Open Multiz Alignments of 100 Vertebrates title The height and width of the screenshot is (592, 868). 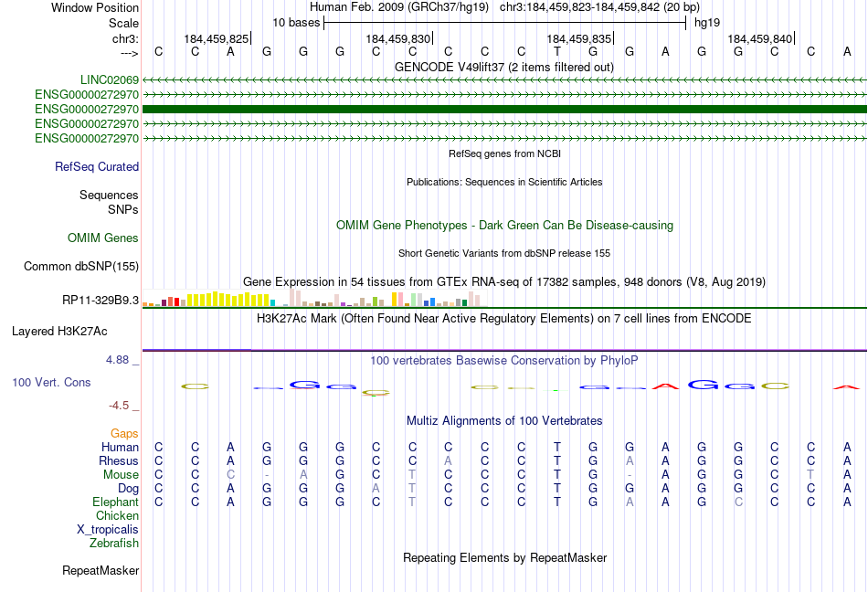point(504,420)
